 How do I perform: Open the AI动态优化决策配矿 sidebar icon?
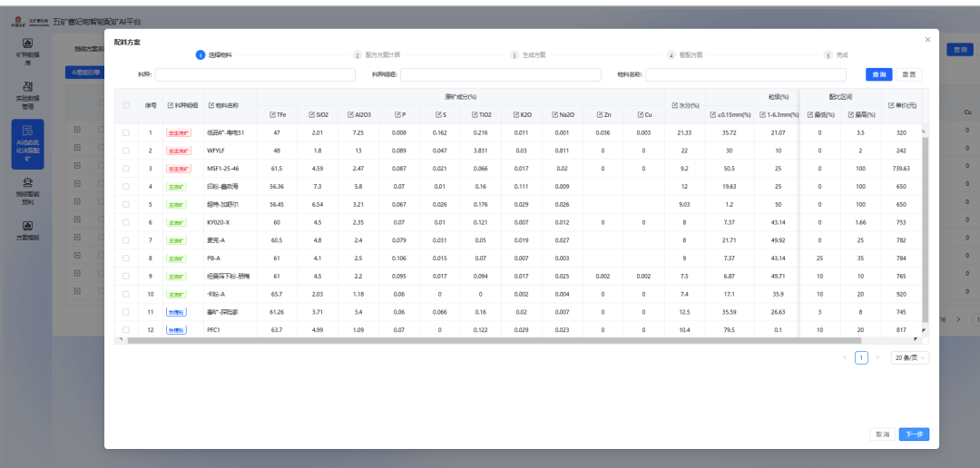(27, 130)
